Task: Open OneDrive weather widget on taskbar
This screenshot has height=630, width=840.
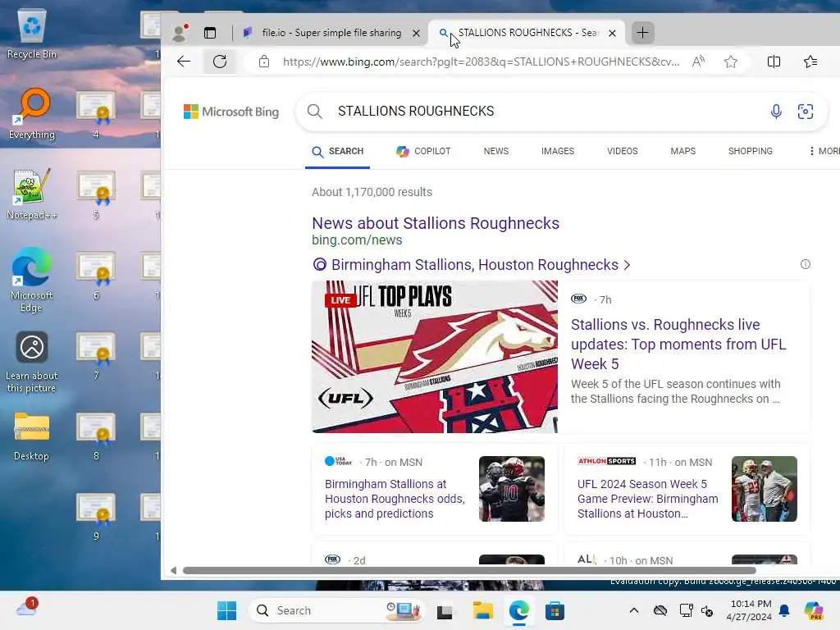Action: pyautogui.click(x=27, y=608)
